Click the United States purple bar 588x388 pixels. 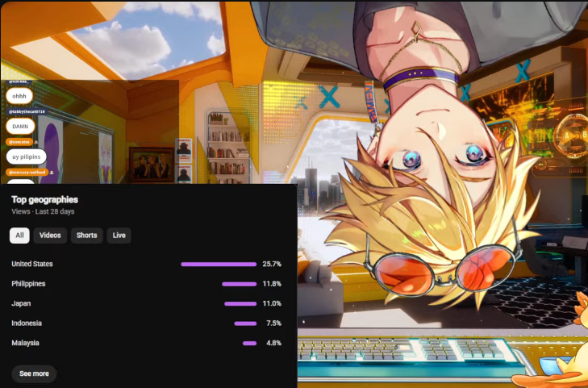(x=219, y=265)
